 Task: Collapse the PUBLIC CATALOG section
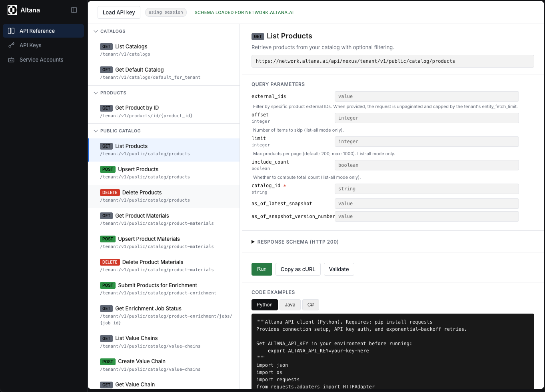pyautogui.click(x=117, y=131)
